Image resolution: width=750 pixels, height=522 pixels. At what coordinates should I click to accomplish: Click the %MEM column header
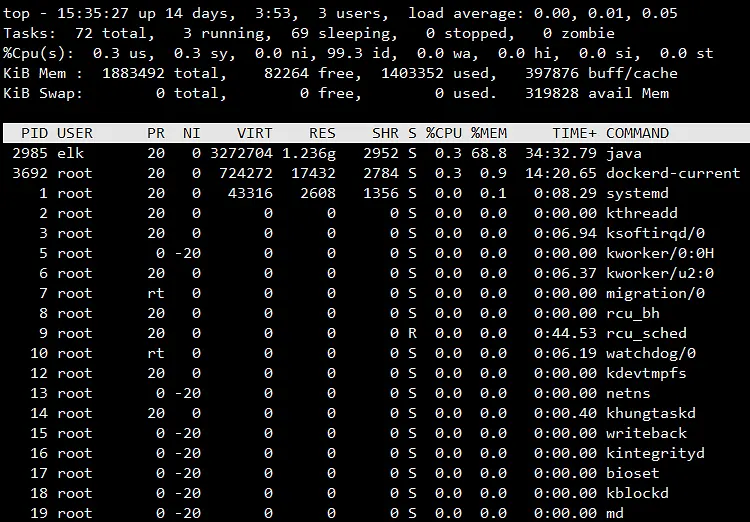tap(489, 133)
